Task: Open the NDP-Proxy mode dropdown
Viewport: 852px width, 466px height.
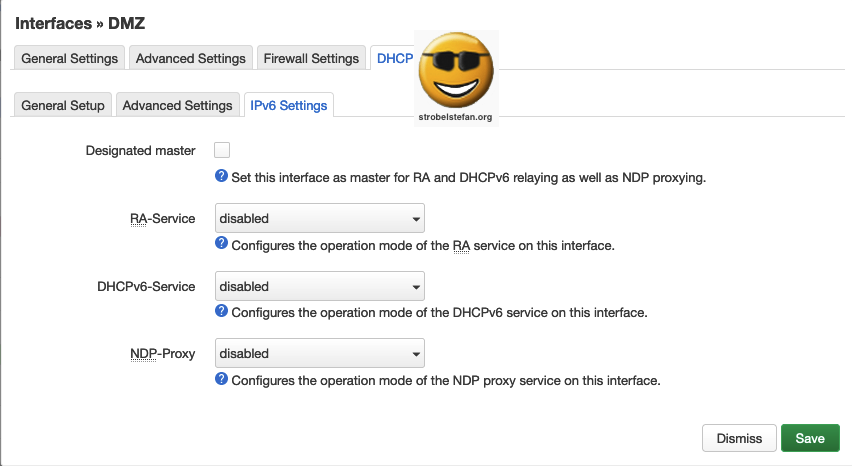Action: pyautogui.click(x=319, y=353)
